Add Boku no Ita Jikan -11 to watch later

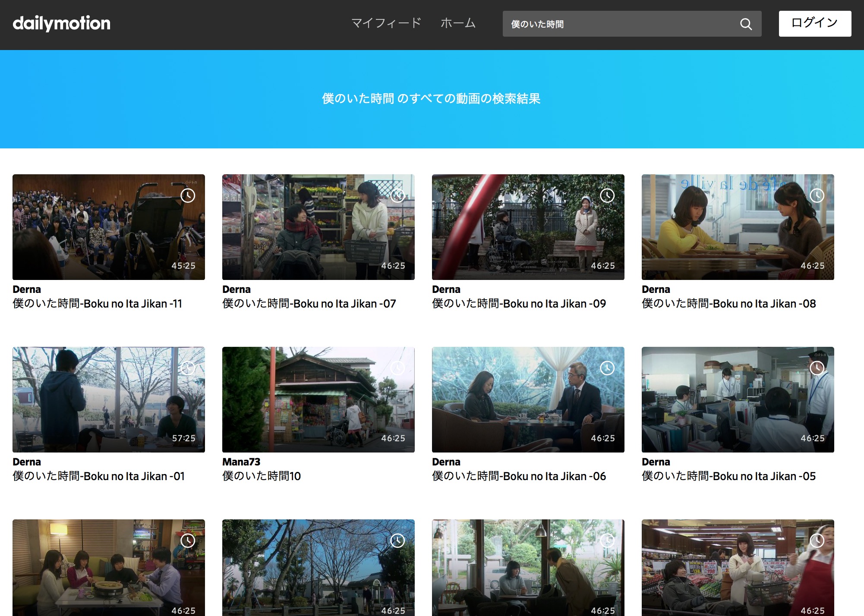tap(188, 196)
